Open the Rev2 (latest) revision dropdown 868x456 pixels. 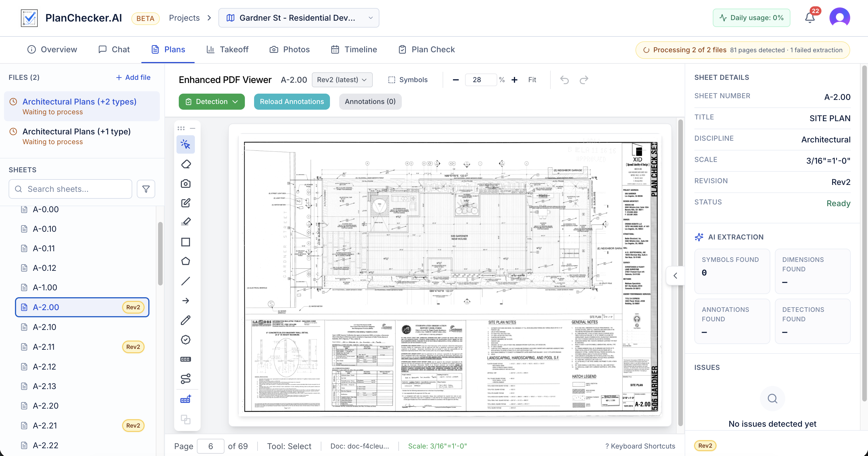342,80
